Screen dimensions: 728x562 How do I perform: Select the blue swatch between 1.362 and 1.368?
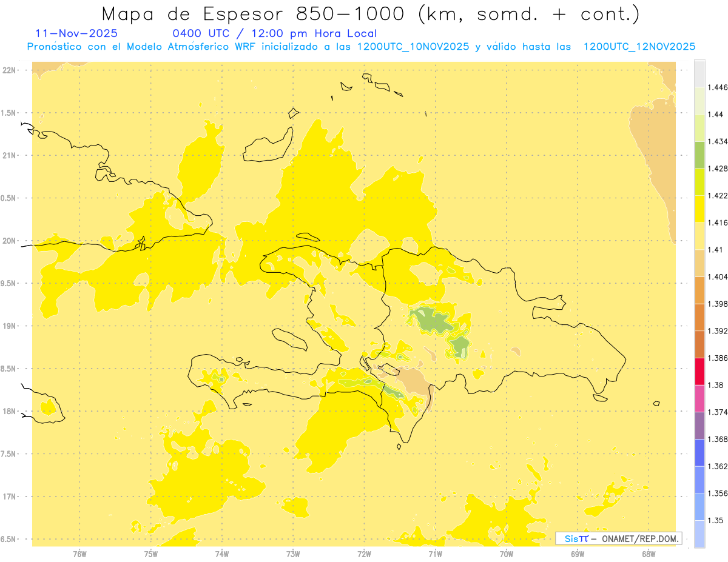[699, 453]
